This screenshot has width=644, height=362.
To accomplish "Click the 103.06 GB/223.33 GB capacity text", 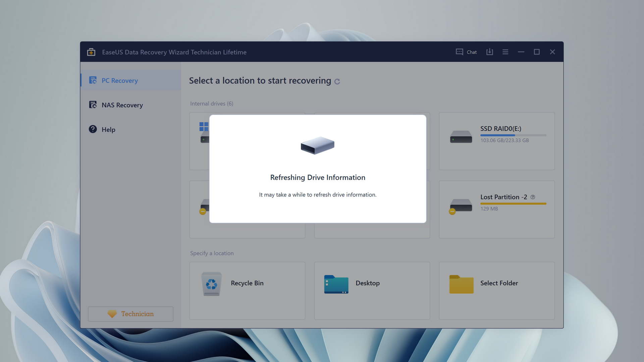I will coord(504,140).
